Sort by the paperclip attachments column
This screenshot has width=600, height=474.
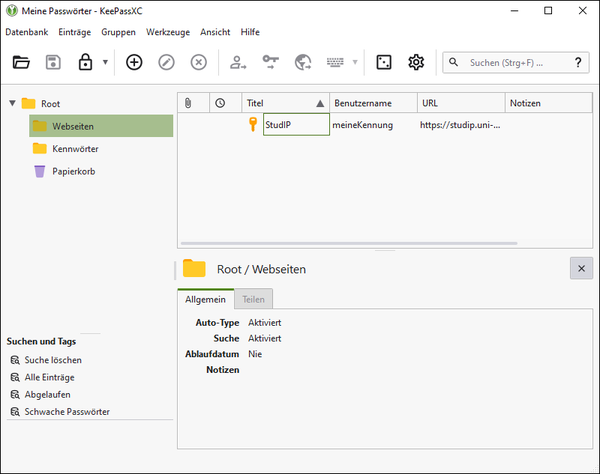point(193,103)
